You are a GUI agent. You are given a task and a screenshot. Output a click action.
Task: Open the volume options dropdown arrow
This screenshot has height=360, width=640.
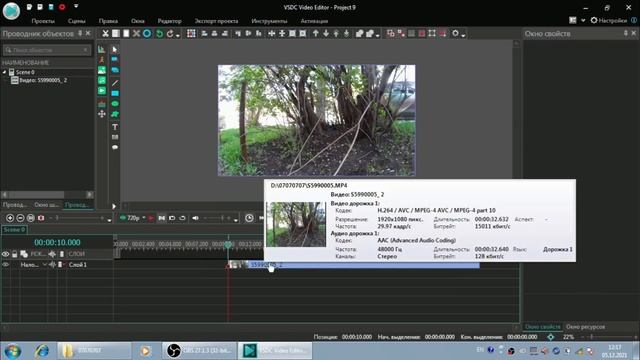pos(236,220)
